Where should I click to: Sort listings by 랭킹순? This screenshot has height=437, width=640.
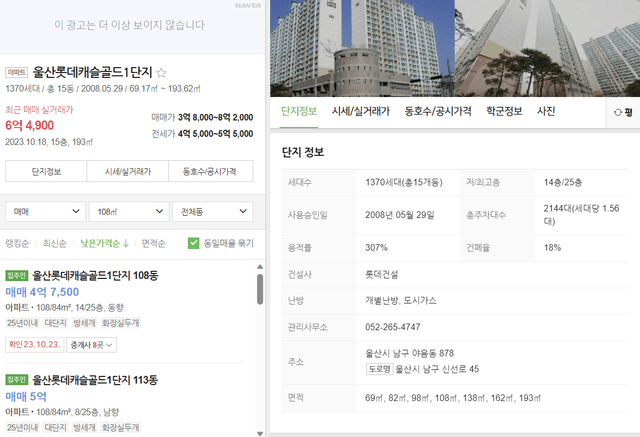17,244
